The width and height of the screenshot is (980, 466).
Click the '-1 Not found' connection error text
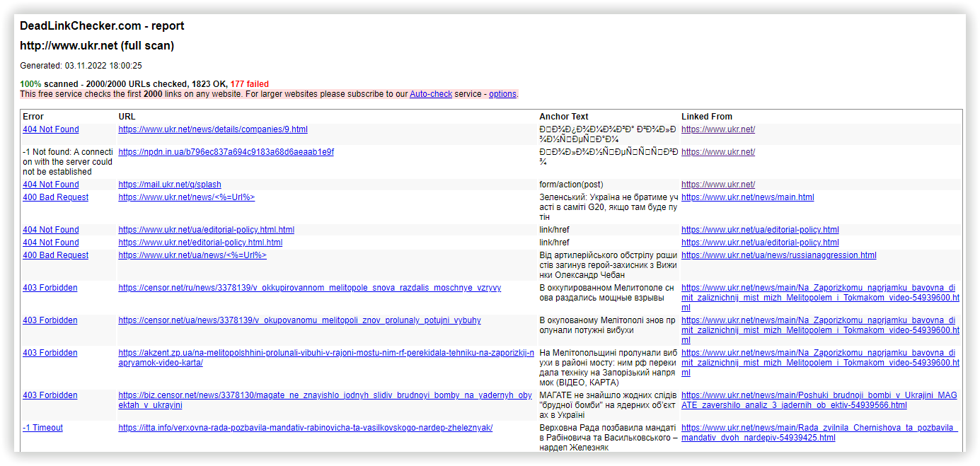[68, 162]
